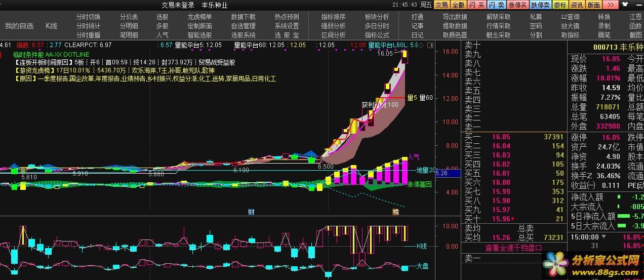Click 选股宝 in the toolbar
The image size is (644, 280).
(x=287, y=35)
